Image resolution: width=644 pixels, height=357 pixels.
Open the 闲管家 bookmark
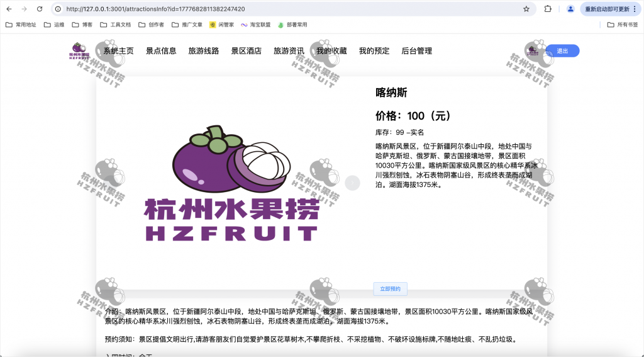click(x=222, y=25)
